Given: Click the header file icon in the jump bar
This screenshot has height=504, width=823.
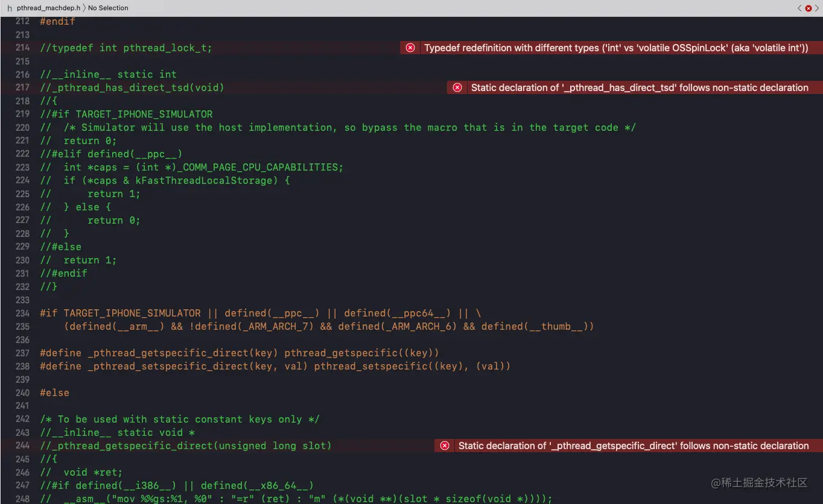Looking at the screenshot, I should point(9,8).
